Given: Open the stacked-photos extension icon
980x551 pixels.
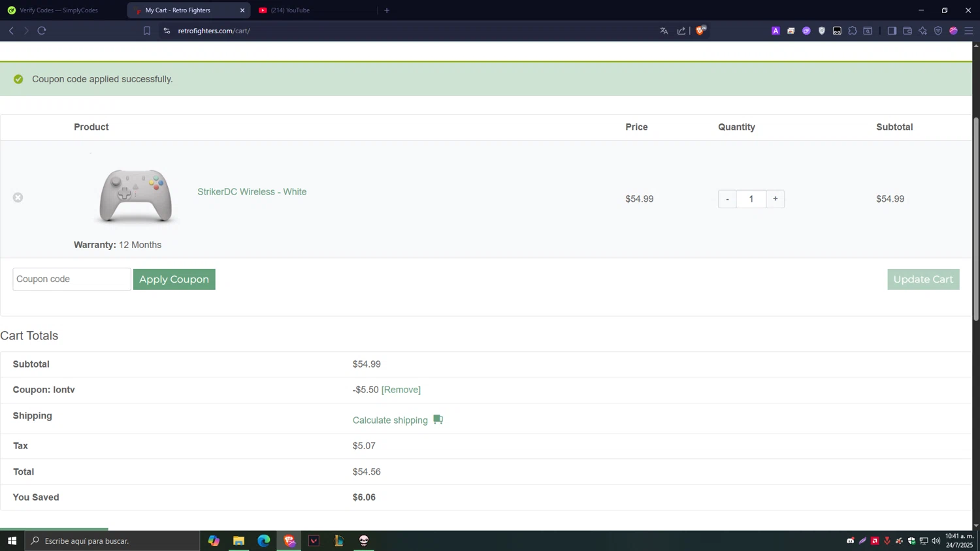Looking at the screenshot, I should click(791, 31).
